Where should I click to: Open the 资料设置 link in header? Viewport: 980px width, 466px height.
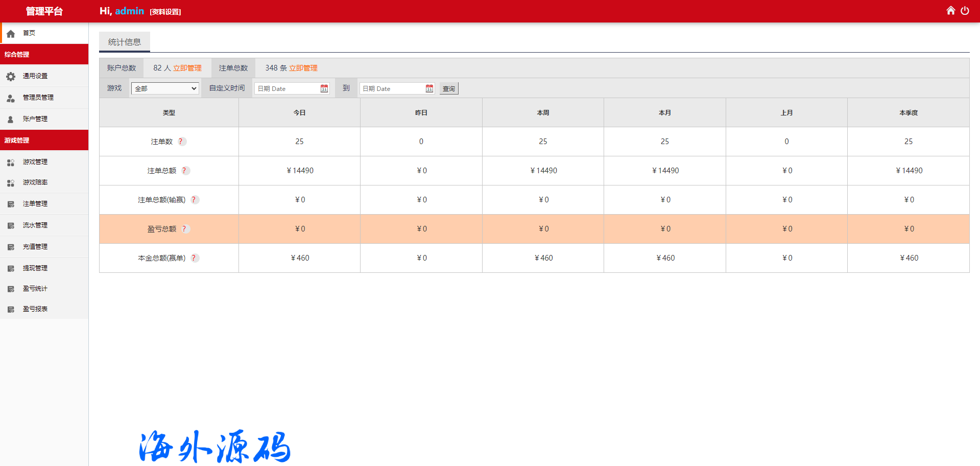165,12
